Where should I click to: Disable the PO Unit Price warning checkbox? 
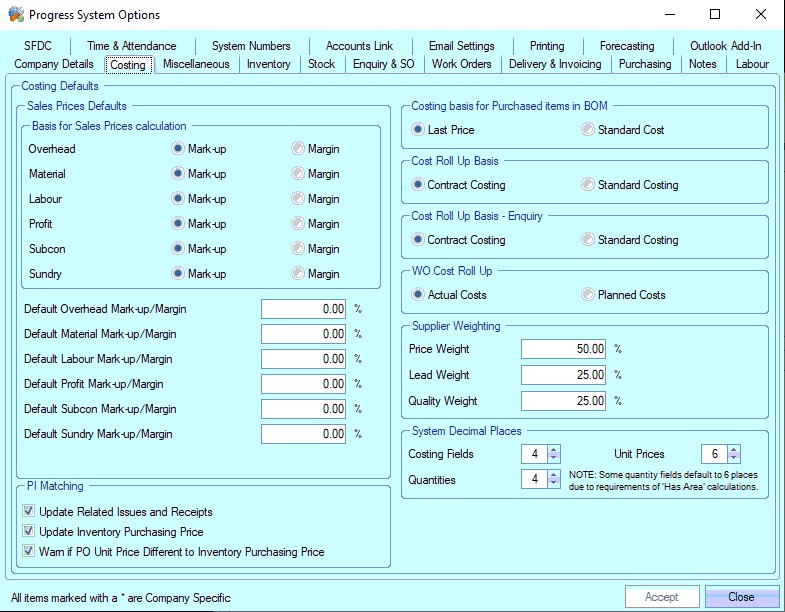coord(30,552)
